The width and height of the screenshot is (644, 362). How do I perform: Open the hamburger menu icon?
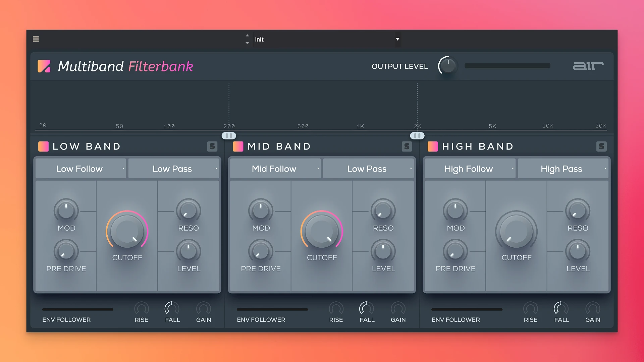click(x=36, y=39)
